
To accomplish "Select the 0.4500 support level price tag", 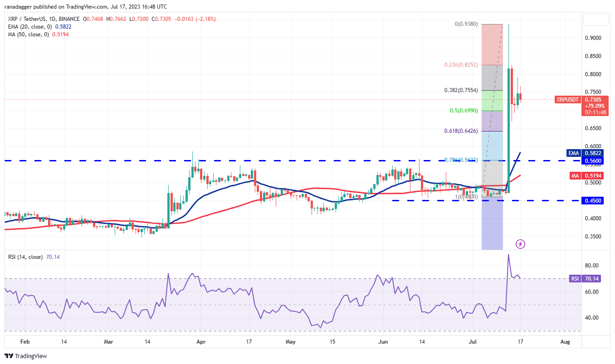I will point(593,200).
